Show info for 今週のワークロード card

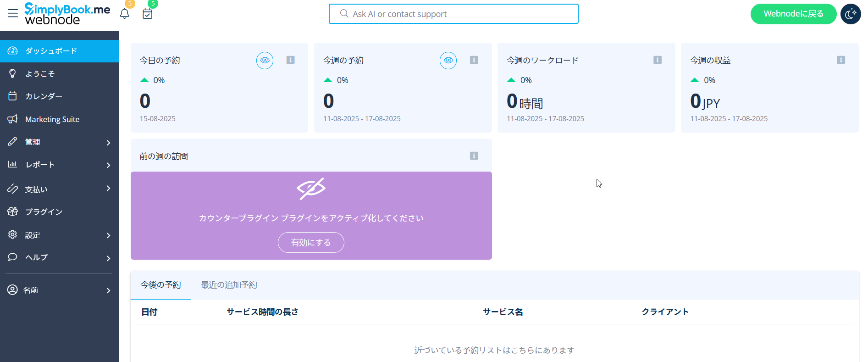(x=658, y=60)
